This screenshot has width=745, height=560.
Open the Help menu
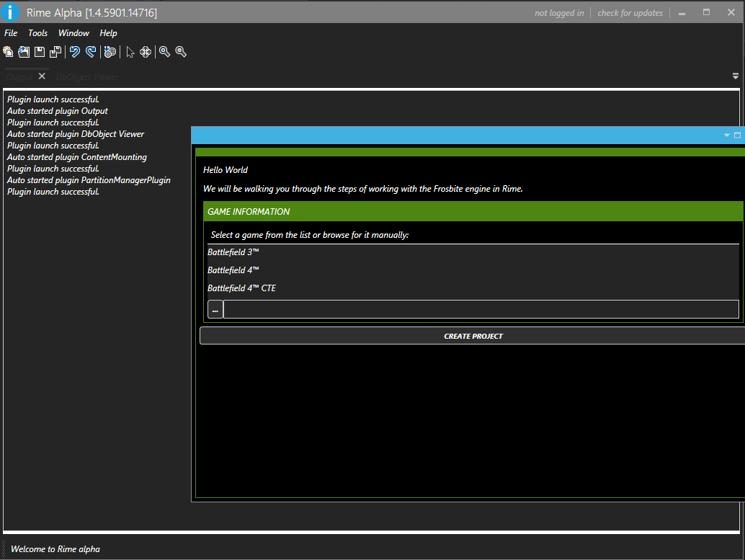click(108, 33)
